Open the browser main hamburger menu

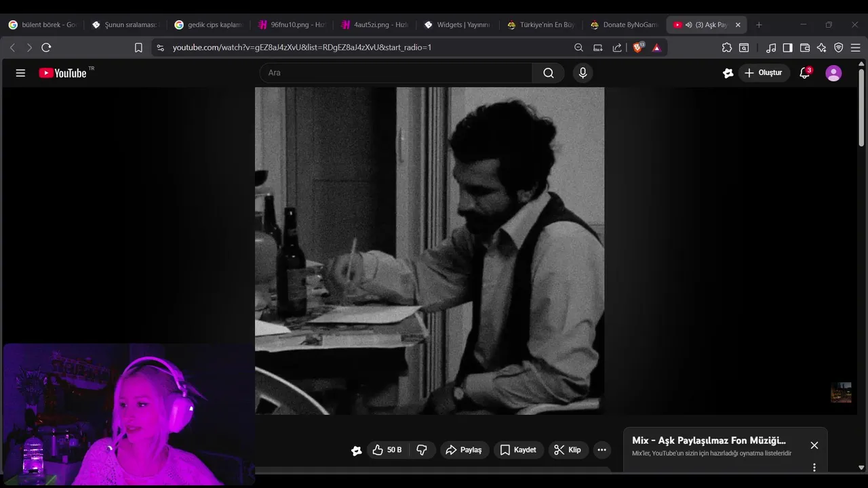tap(856, 47)
